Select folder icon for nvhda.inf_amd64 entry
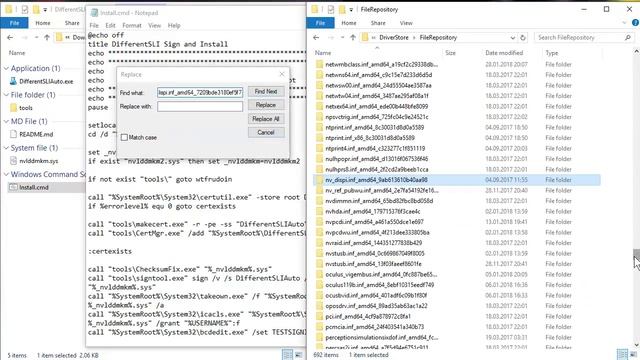The width and height of the screenshot is (640, 360). [319, 211]
